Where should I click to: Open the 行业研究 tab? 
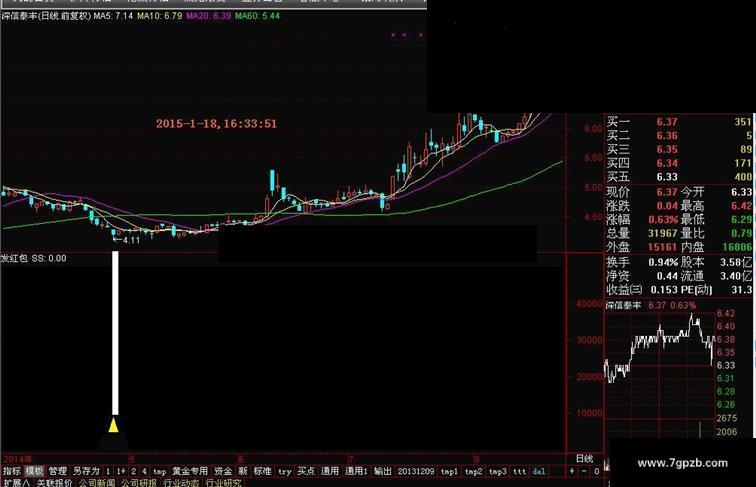tap(224, 482)
